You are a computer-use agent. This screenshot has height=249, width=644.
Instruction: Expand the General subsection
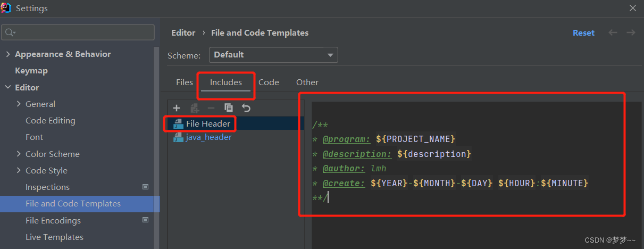(x=19, y=104)
